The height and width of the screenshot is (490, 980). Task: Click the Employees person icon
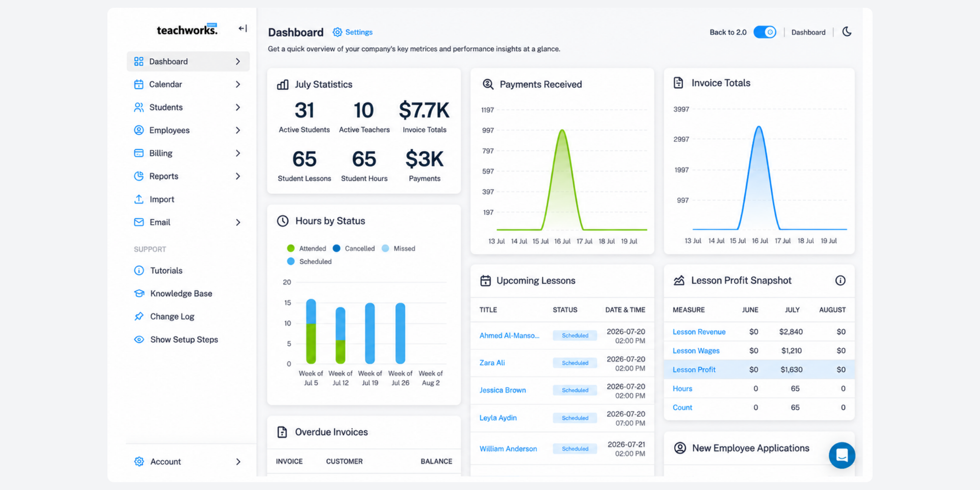(139, 130)
